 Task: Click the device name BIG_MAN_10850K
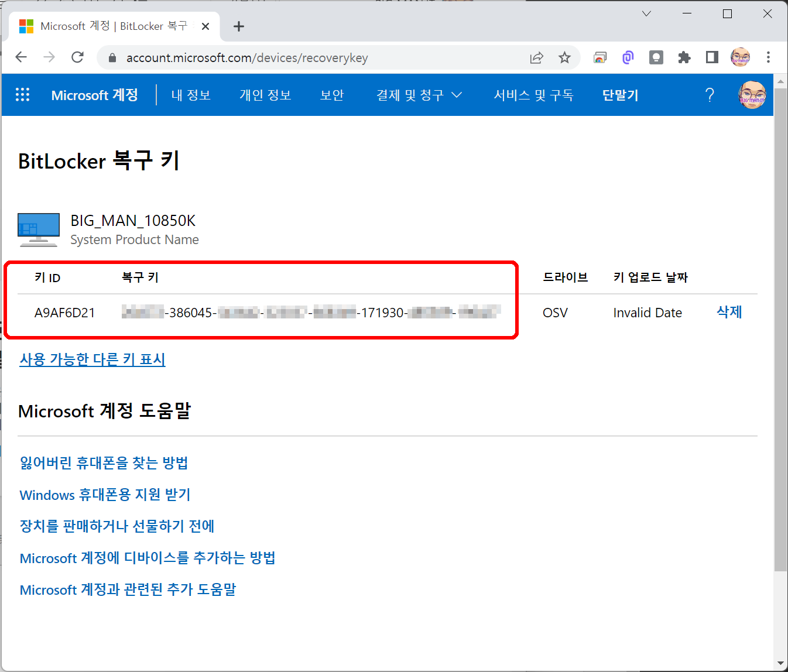[133, 221]
